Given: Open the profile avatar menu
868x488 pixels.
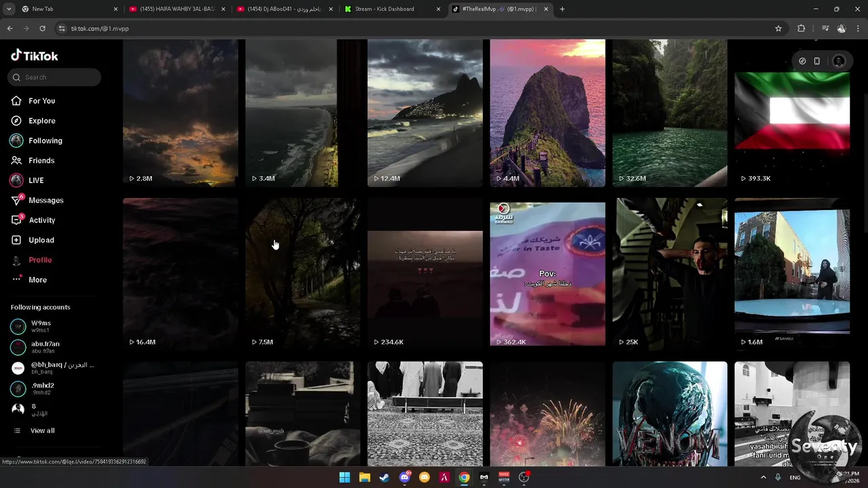Looking at the screenshot, I should (839, 61).
